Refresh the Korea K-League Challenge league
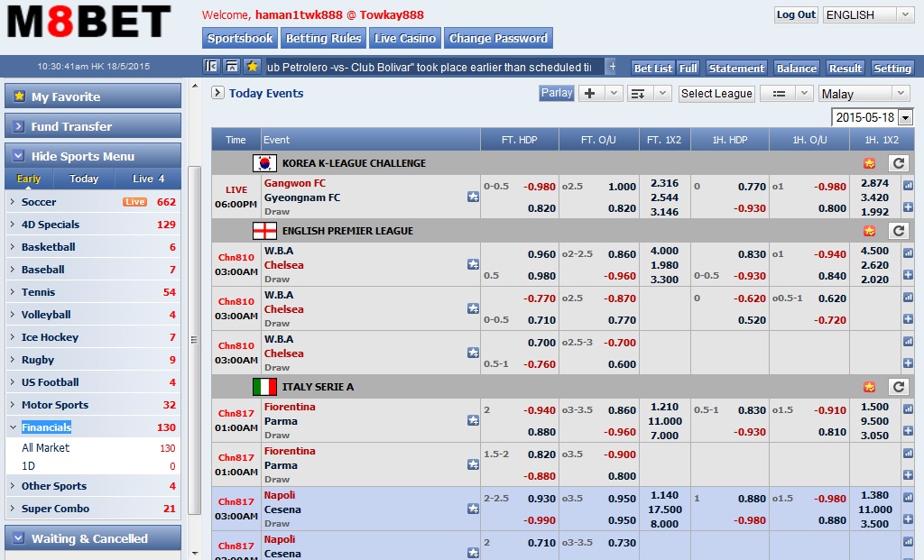Image resolution: width=924 pixels, height=560 pixels. pyautogui.click(x=898, y=163)
